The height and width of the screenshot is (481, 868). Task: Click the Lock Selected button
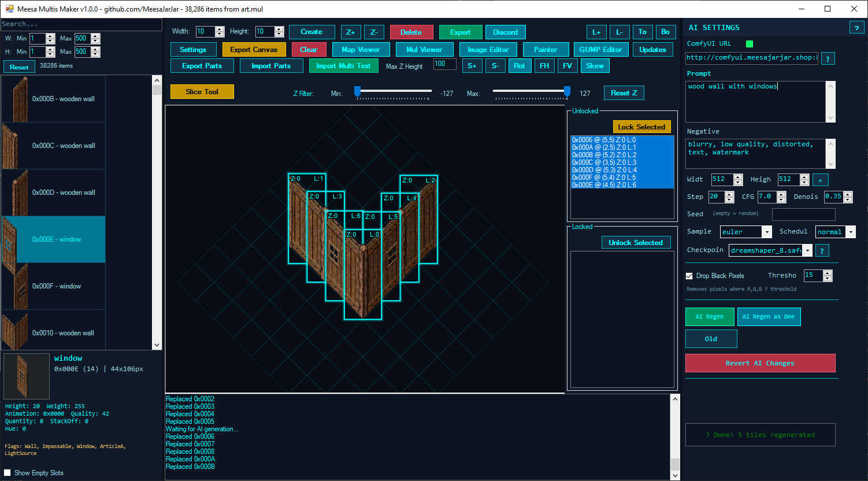click(x=641, y=127)
